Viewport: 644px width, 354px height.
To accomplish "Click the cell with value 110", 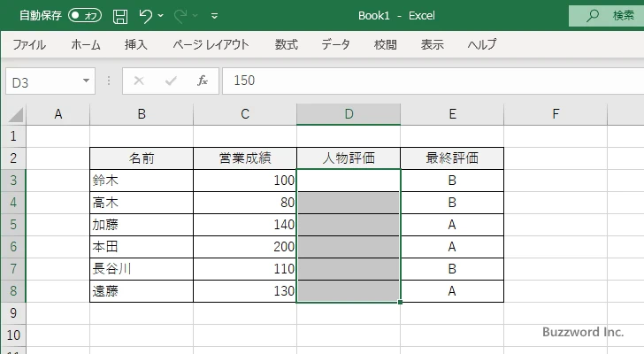I will point(245,269).
